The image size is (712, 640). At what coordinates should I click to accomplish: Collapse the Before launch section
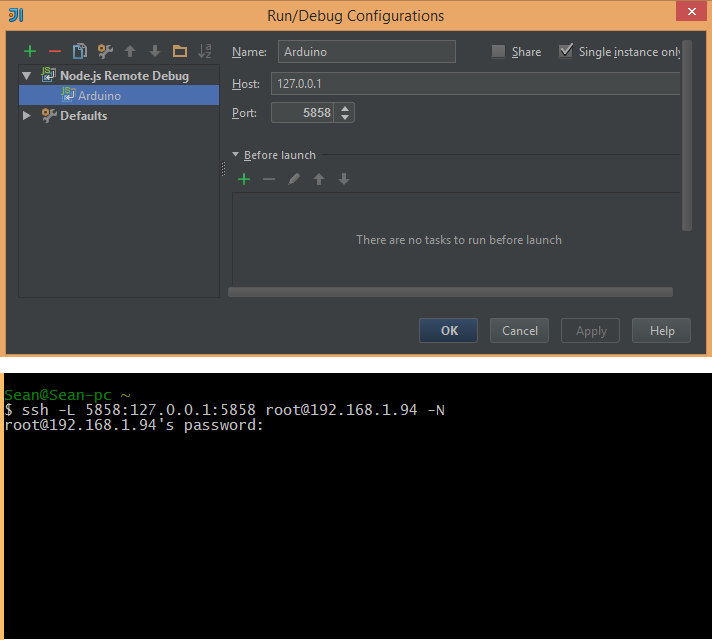click(235, 155)
